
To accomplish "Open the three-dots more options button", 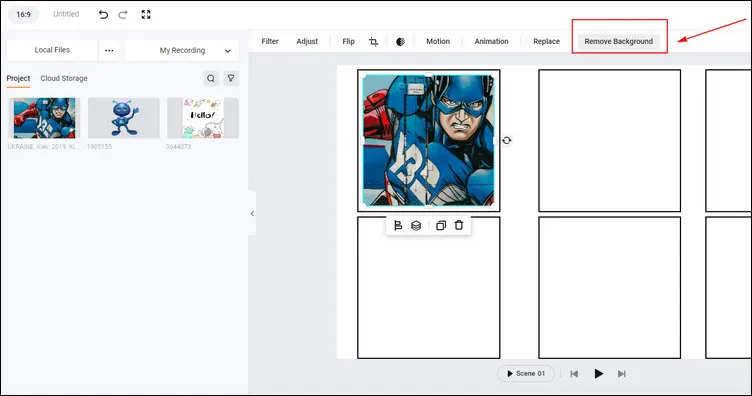I will click(x=109, y=50).
